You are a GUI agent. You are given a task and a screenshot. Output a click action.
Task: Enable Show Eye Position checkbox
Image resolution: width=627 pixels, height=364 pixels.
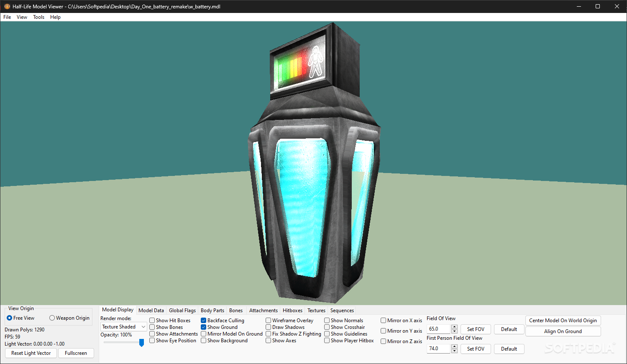coord(173,340)
